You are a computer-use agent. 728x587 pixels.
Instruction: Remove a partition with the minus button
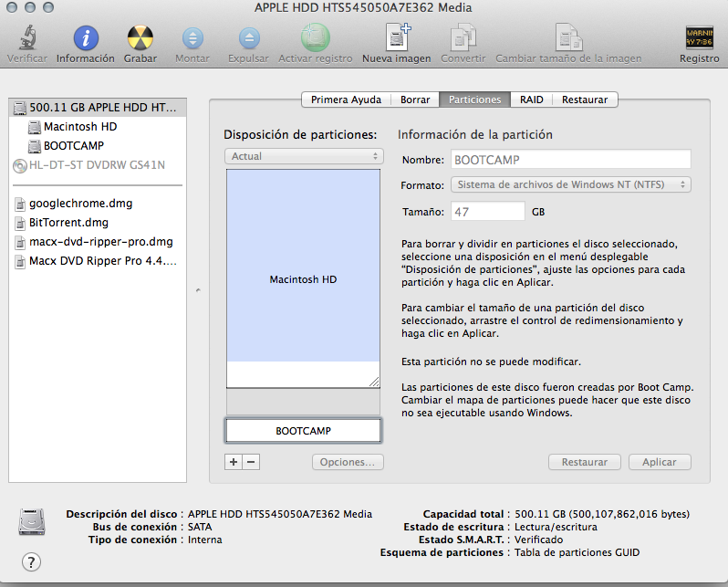(x=251, y=462)
